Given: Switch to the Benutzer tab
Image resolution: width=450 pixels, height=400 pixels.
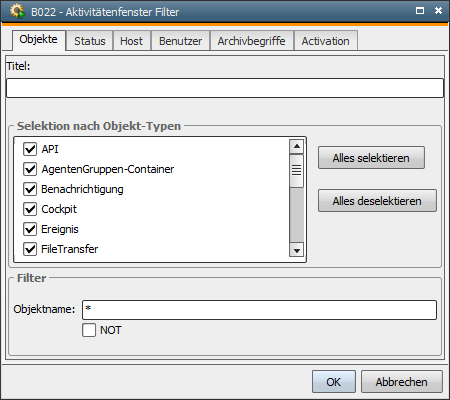Looking at the screenshot, I should coord(180,41).
